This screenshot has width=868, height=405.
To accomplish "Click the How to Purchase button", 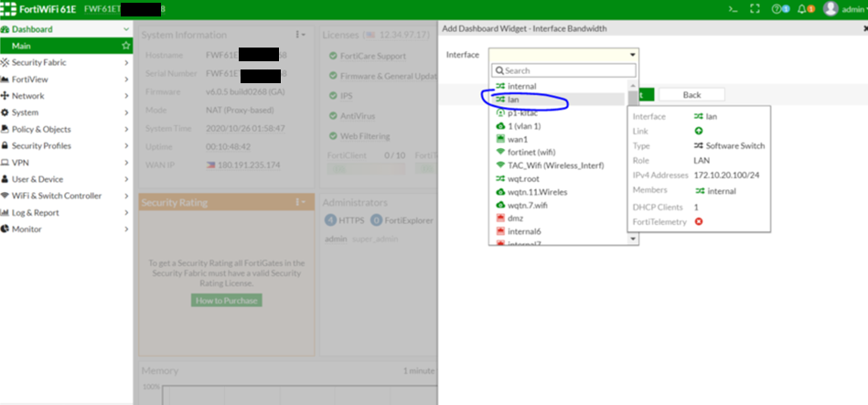I will click(226, 301).
